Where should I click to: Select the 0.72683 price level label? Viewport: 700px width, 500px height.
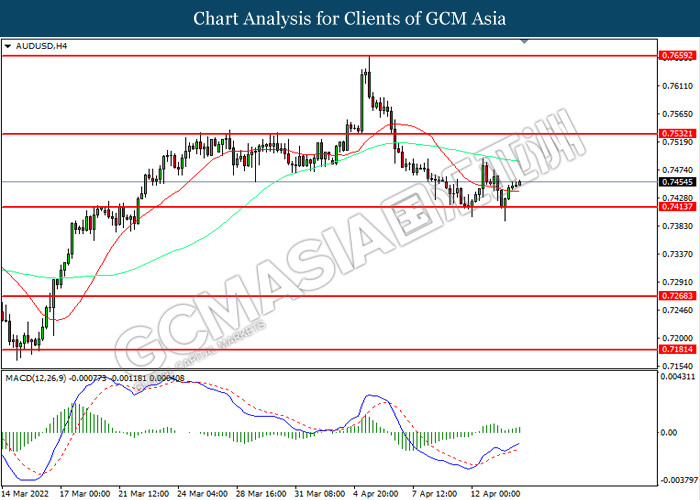click(678, 296)
